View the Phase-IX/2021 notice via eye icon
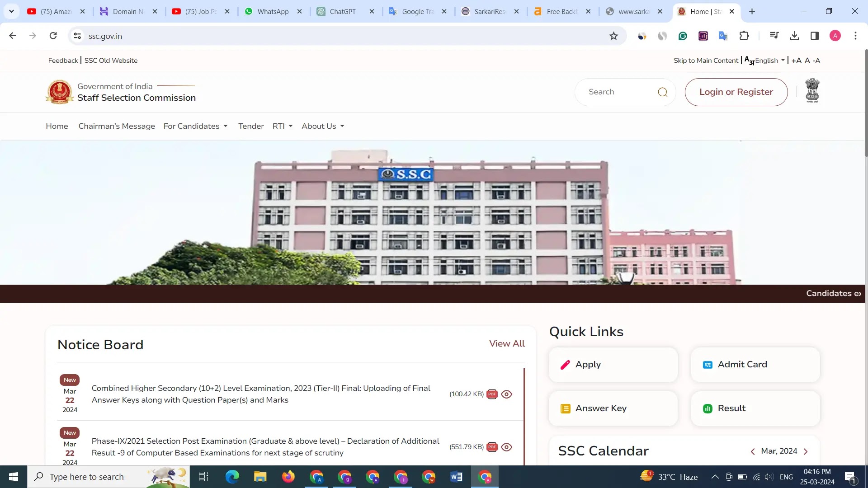The width and height of the screenshot is (868, 488). tap(507, 447)
